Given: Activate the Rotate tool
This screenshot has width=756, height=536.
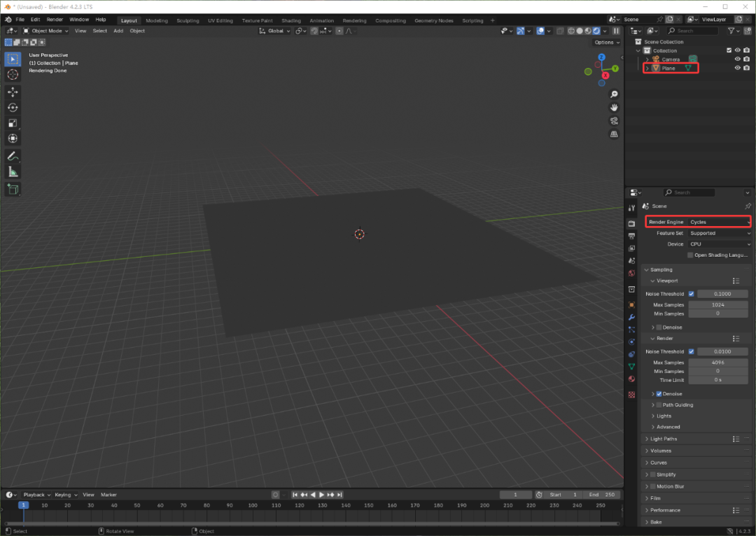Looking at the screenshot, I should coord(13,108).
